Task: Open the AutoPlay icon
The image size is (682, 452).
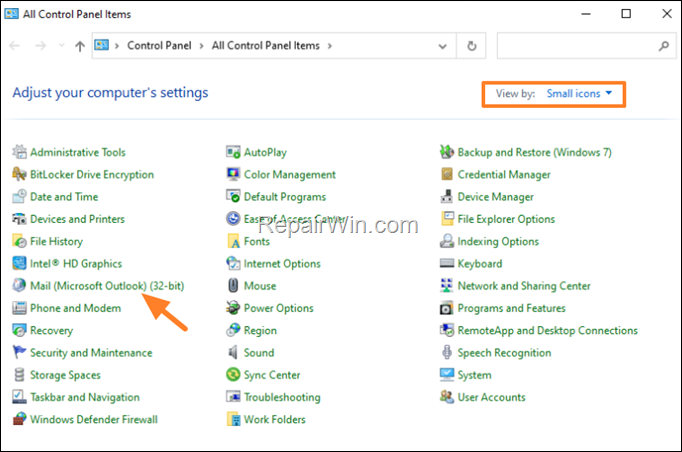Action: tap(233, 152)
